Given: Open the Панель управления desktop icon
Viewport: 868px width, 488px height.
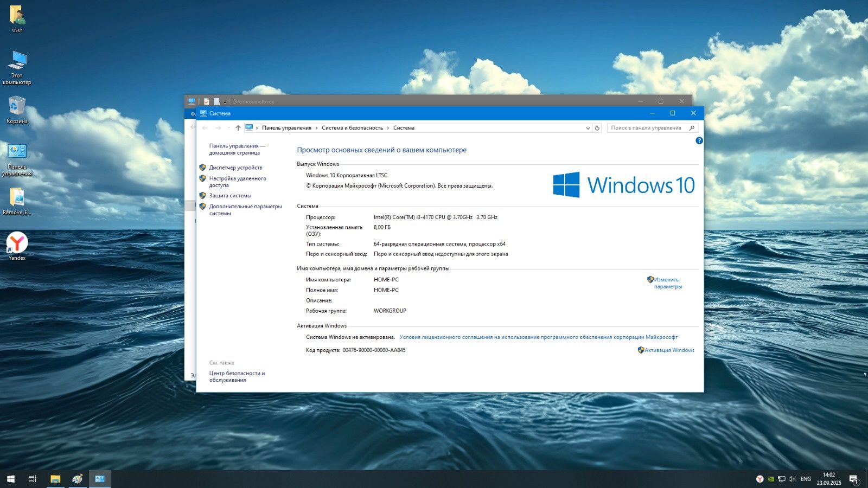Looking at the screenshot, I should [x=17, y=159].
